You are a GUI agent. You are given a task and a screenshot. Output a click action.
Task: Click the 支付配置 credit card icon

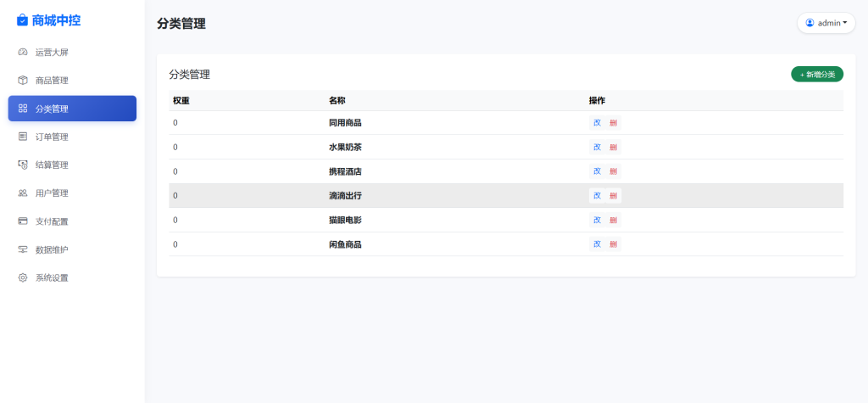(x=23, y=221)
